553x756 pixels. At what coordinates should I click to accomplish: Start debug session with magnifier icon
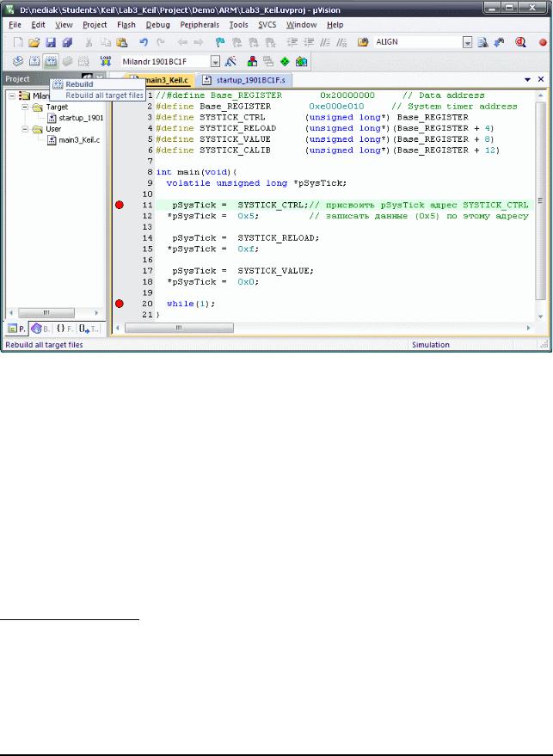point(520,42)
